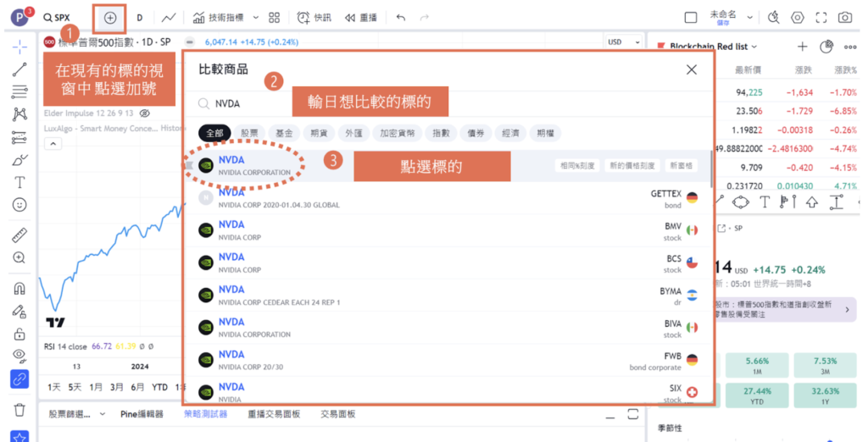Screen dimensions: 868x442
Task: Toggle hide all drawings eye icon
Action: tap(19, 355)
